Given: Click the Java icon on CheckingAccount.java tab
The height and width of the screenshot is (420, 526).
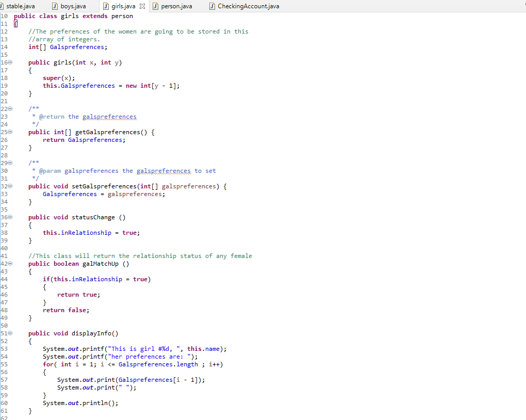Looking at the screenshot, I should pos(212,6).
